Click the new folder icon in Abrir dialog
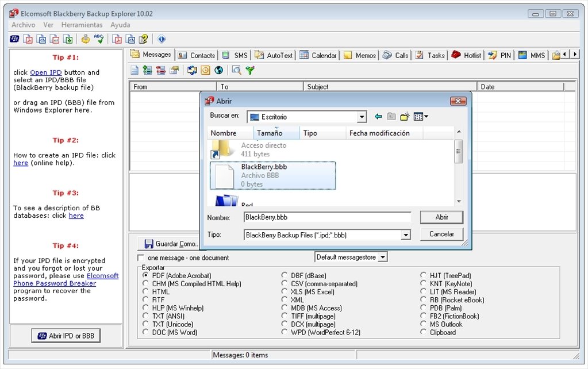Image resolution: width=588 pixels, height=369 pixels. pyautogui.click(x=405, y=117)
